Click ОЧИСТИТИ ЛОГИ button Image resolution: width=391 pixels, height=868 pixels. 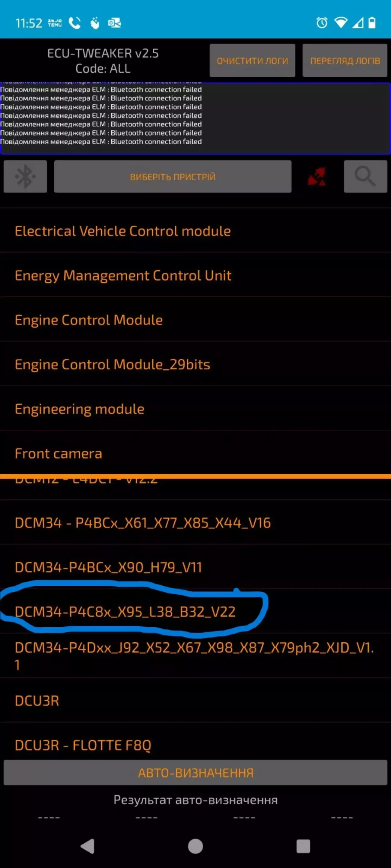pos(252,60)
